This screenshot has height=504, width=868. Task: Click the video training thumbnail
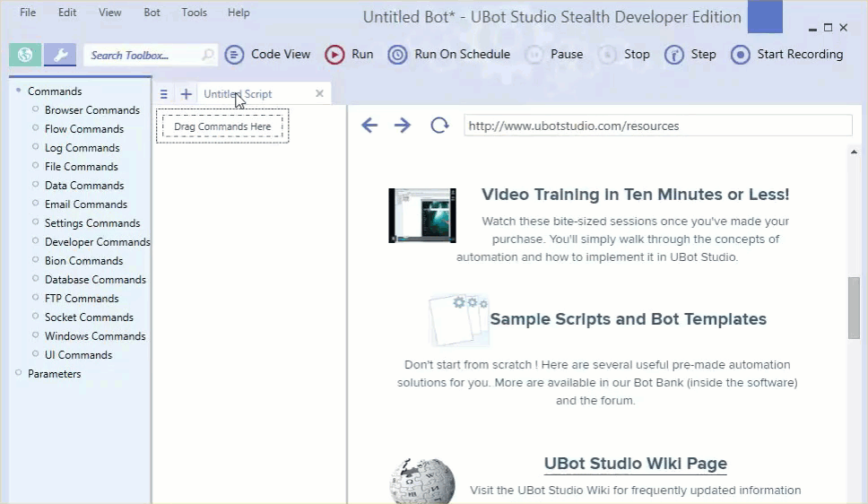[422, 215]
